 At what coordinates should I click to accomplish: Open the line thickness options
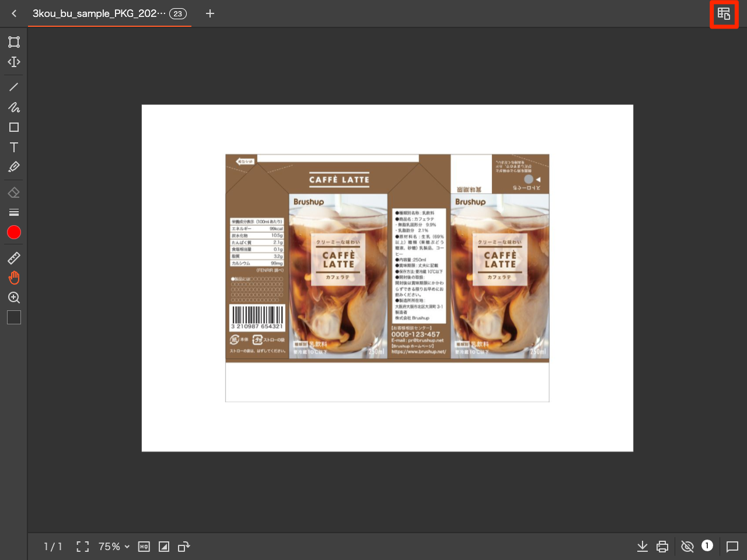click(14, 212)
